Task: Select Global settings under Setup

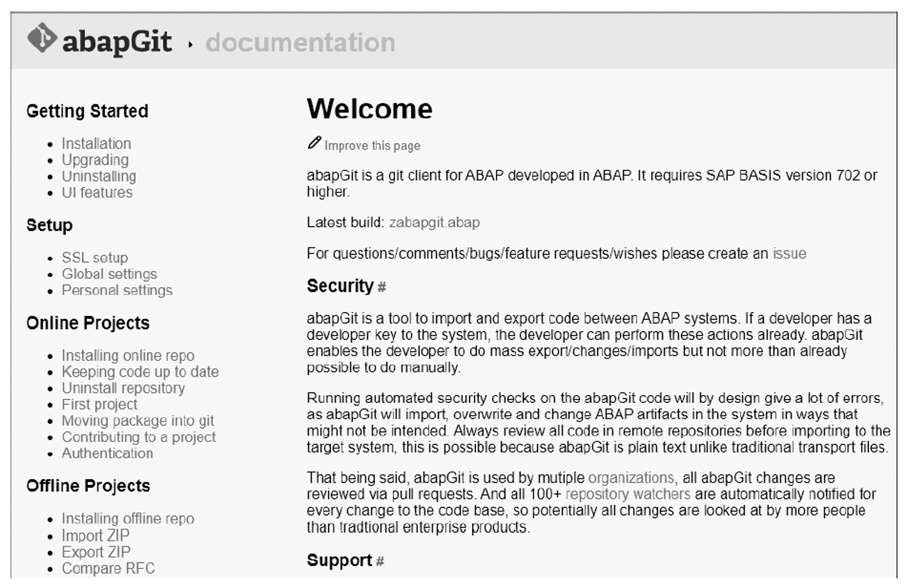Action: (109, 274)
